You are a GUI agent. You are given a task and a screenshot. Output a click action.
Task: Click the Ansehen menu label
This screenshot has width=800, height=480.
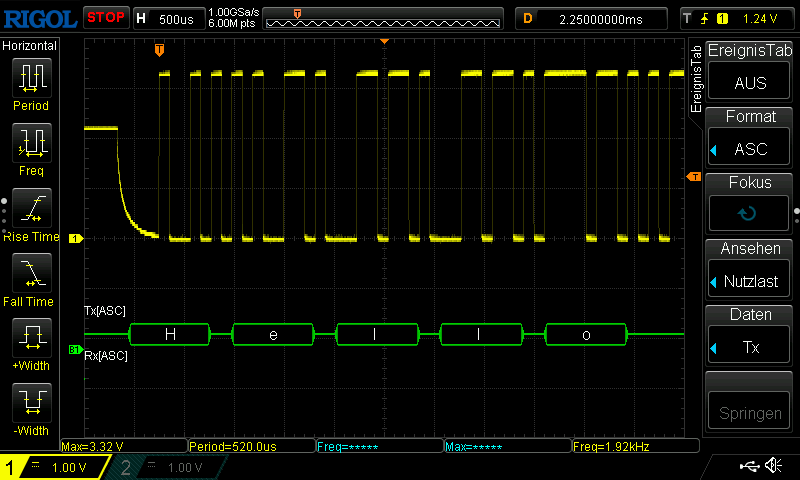(751, 248)
